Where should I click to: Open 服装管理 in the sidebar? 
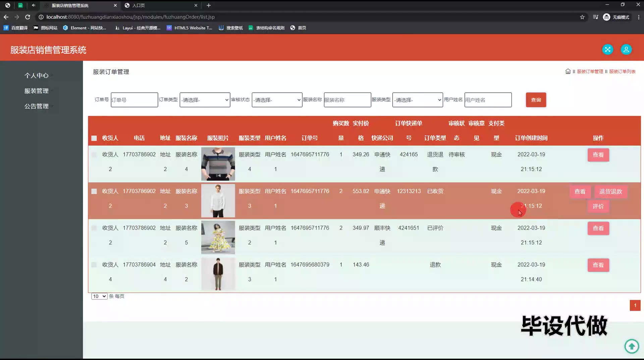[36, 91]
